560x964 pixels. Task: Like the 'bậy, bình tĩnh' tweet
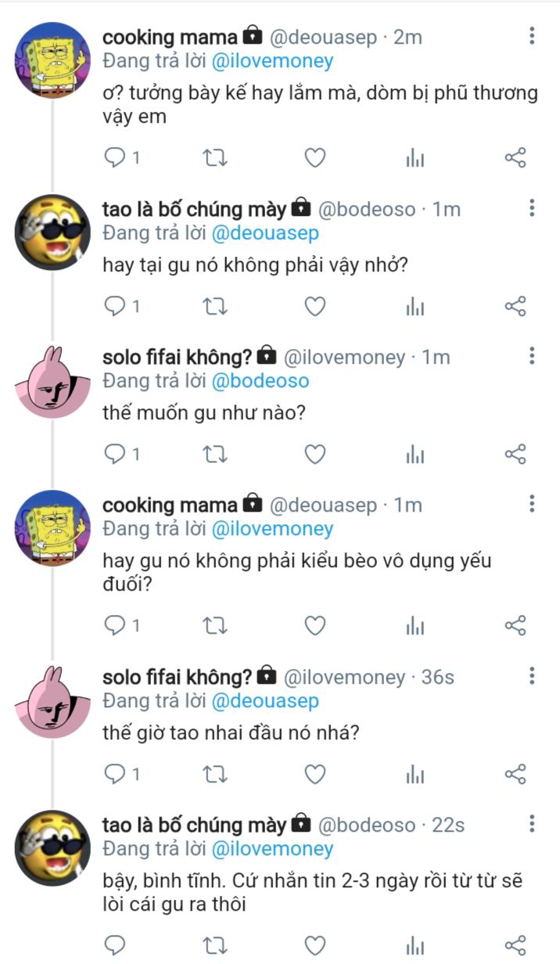[x=314, y=945]
